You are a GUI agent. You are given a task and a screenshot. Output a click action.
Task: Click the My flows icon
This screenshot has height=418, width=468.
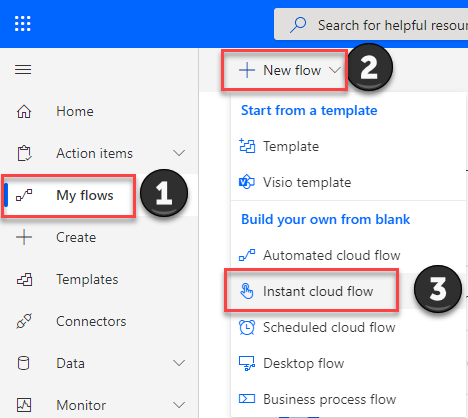coord(24,195)
